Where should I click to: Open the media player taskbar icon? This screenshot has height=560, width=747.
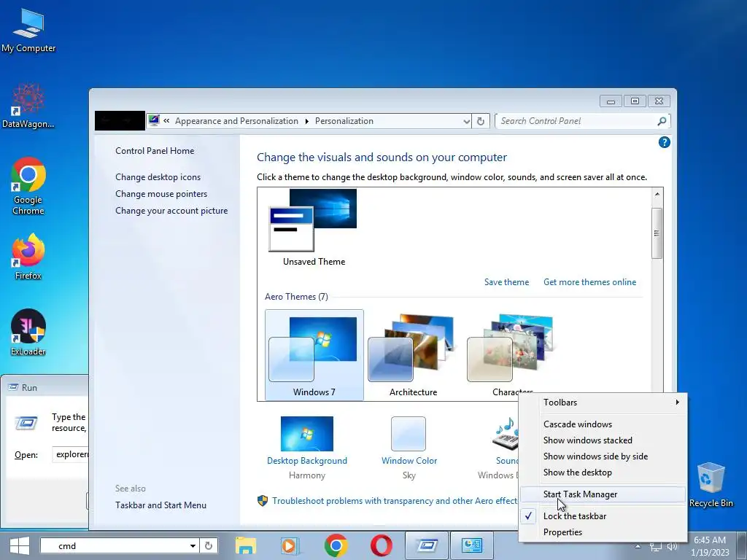coord(290,545)
